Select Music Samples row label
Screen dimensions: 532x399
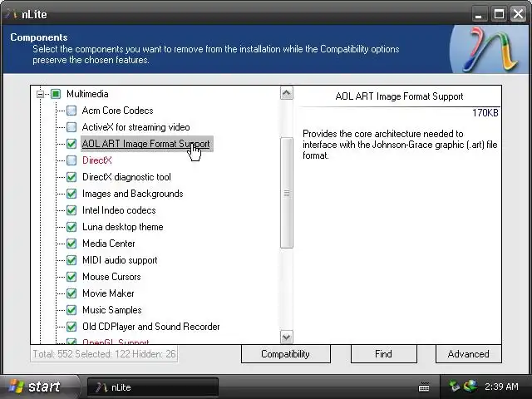pos(112,310)
